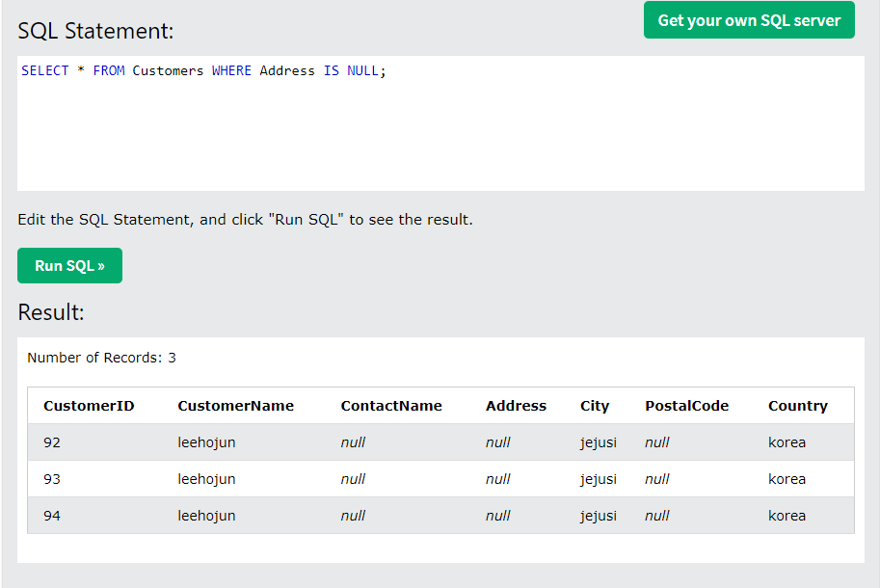Click inside the SQL statement editor
The width and height of the screenshot is (880, 588).
pyautogui.click(x=440, y=122)
